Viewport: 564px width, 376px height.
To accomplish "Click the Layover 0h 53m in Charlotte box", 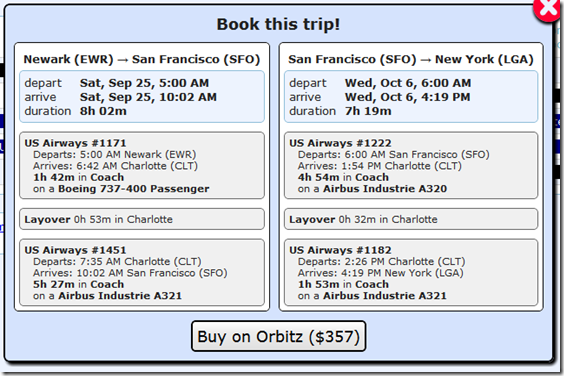I will point(142,219).
